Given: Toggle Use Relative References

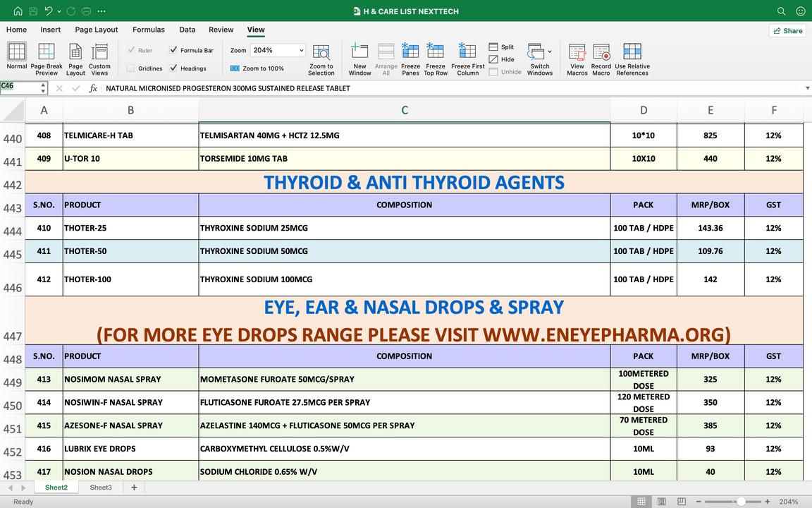Looking at the screenshot, I should coord(632,59).
